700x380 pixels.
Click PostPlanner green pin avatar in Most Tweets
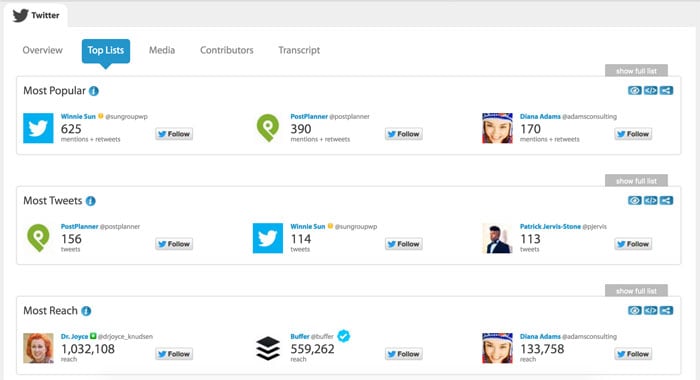pyautogui.click(x=38, y=238)
